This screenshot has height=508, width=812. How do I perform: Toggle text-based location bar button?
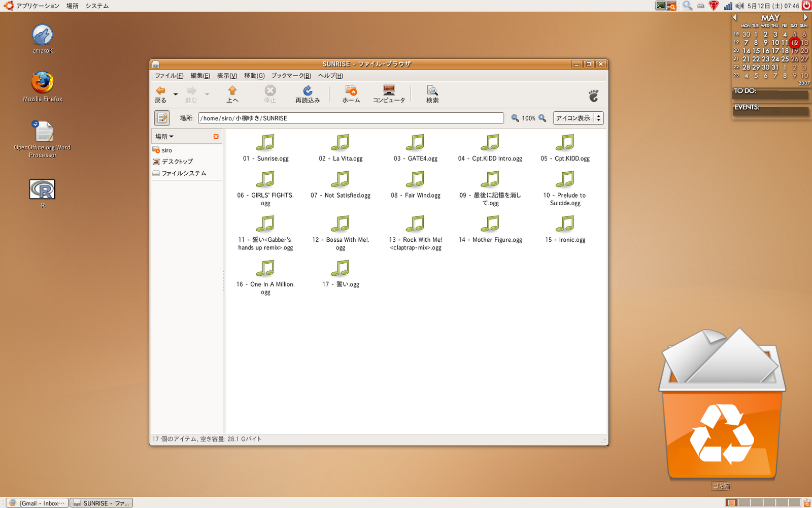162,118
